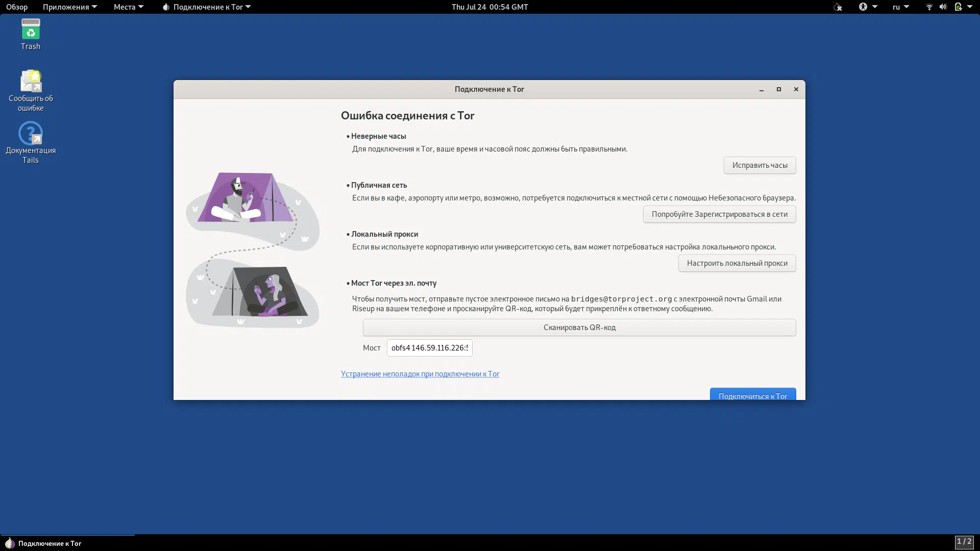
Task: Click the volume speaker icon
Action: tap(943, 7)
